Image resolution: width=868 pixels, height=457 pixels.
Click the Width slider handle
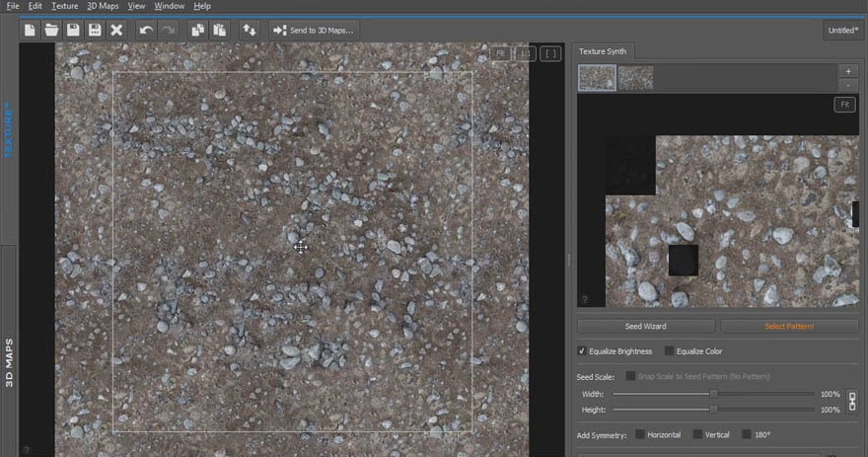(x=713, y=394)
